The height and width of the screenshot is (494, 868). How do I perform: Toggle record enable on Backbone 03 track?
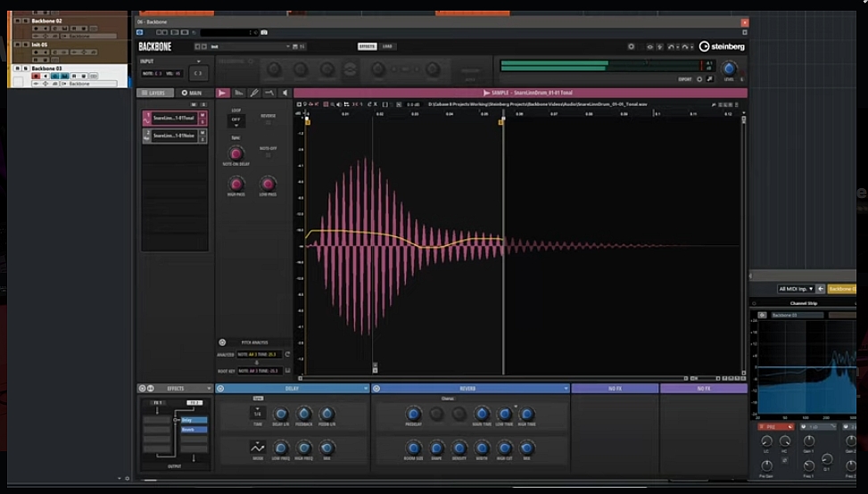coord(36,76)
